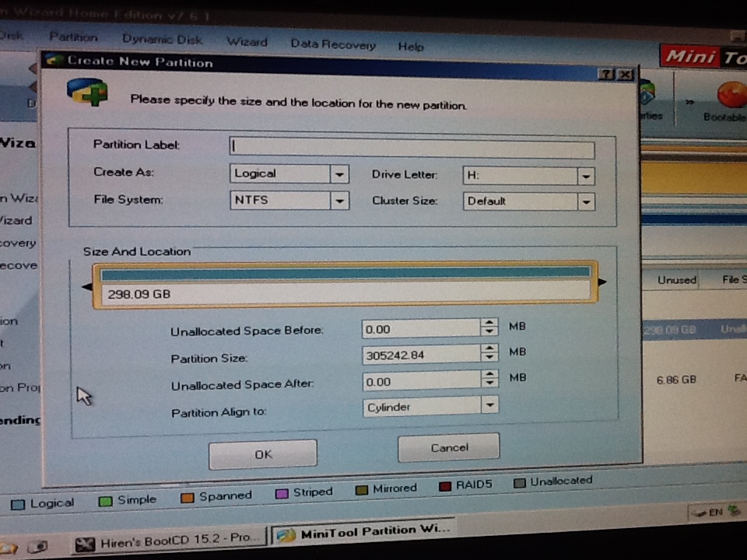The height and width of the screenshot is (560, 747).
Task: Click the Create New Partition title icon
Action: click(54, 60)
